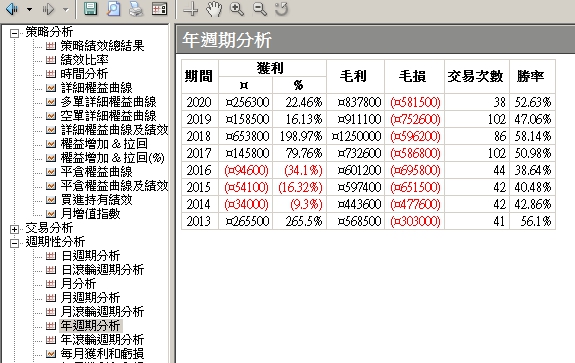Open 時間分析 report
Image resolution: width=575 pixels, height=363 pixels.
click(x=84, y=74)
